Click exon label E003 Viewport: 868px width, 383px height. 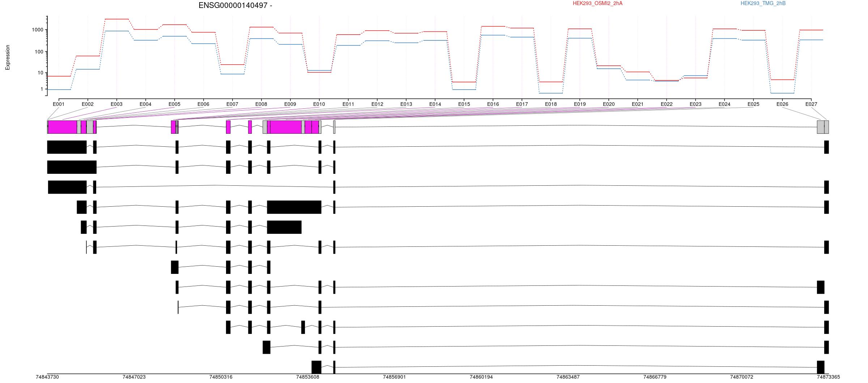tap(116, 104)
